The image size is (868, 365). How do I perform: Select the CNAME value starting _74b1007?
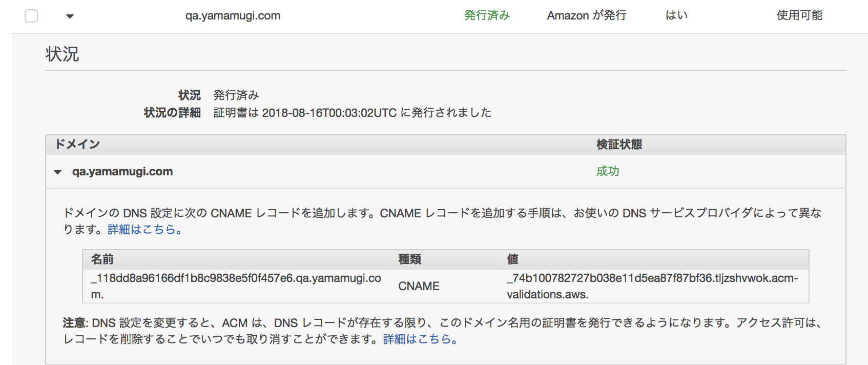click(x=652, y=286)
